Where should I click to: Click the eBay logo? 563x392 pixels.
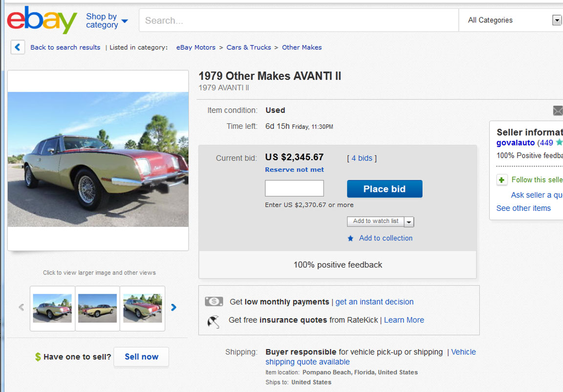click(x=42, y=21)
